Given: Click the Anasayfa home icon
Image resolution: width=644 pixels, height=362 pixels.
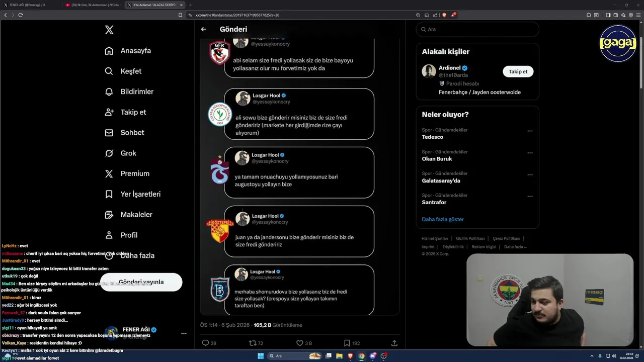Looking at the screenshot, I should coord(109,51).
